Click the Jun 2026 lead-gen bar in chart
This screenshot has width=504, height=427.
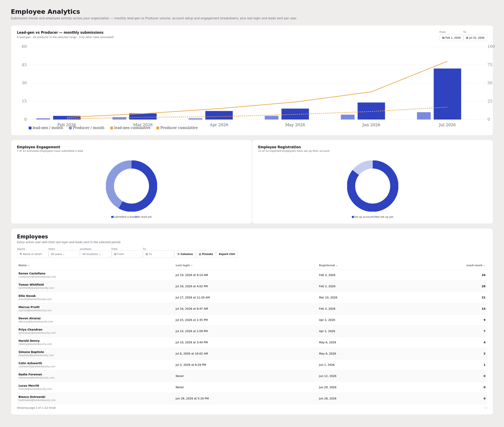tap(371, 111)
